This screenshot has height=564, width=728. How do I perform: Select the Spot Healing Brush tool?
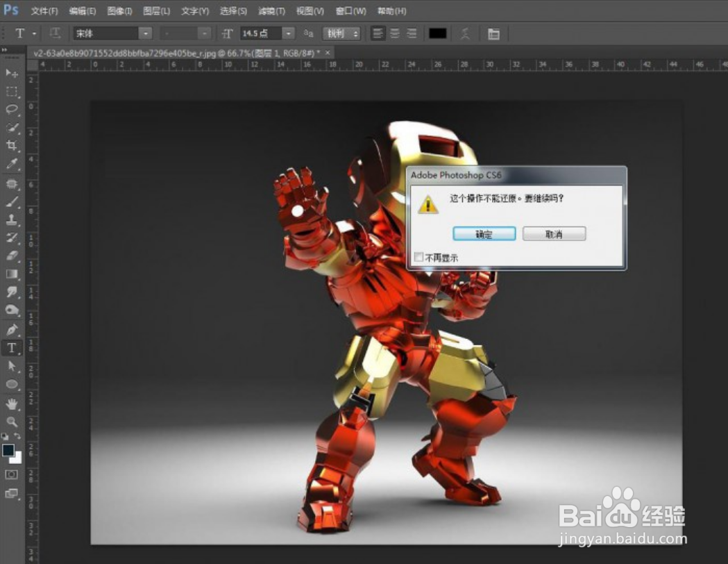[12, 184]
